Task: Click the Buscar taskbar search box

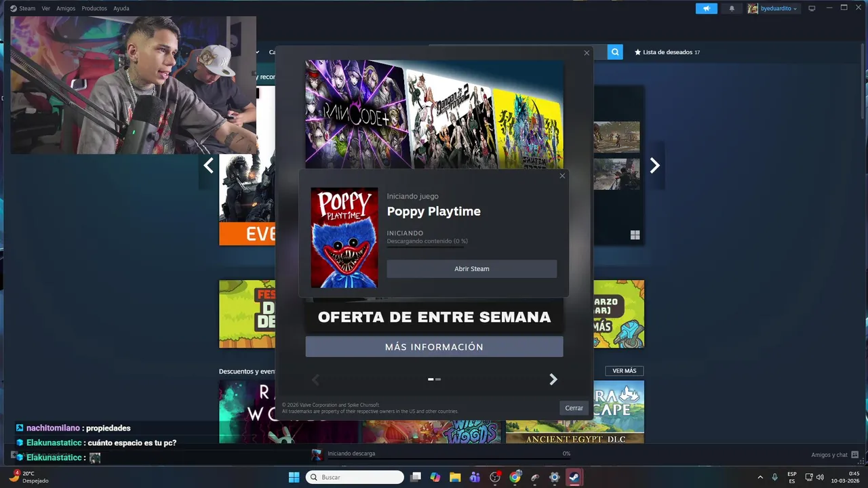Action: pos(355,477)
